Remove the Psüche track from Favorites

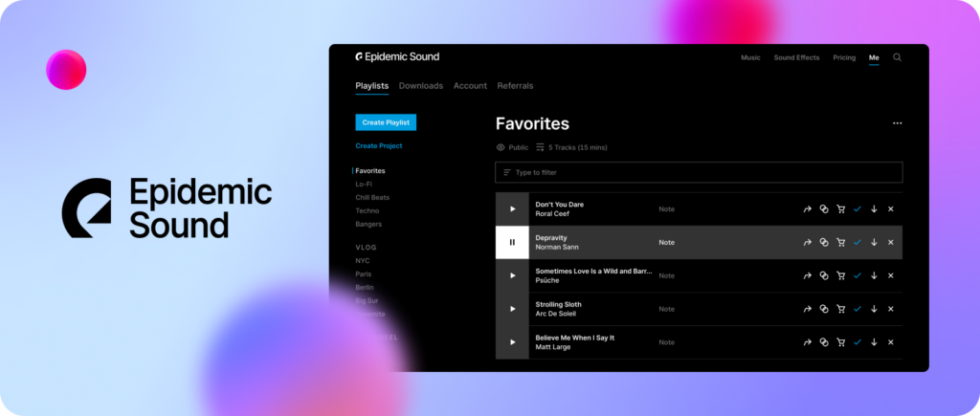click(891, 275)
